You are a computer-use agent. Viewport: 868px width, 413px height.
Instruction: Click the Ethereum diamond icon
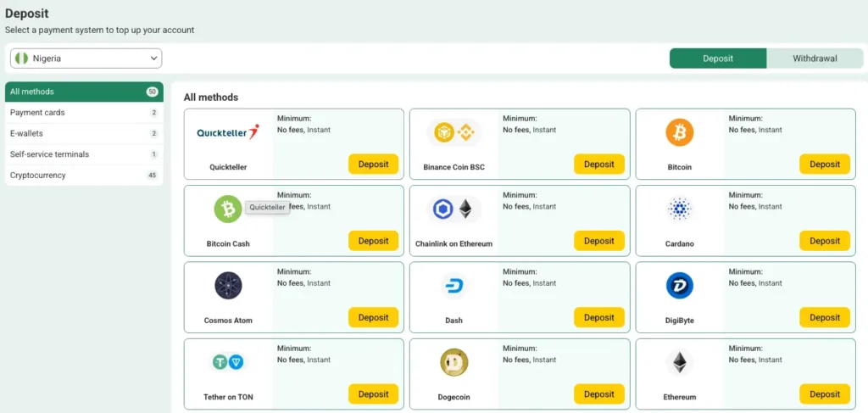679,363
